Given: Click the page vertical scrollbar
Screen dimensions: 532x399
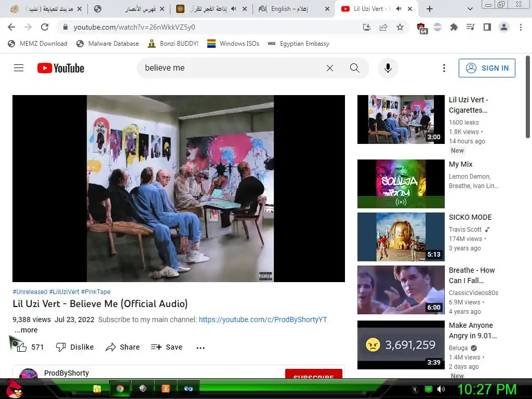Looking at the screenshot, I should click(x=528, y=97).
